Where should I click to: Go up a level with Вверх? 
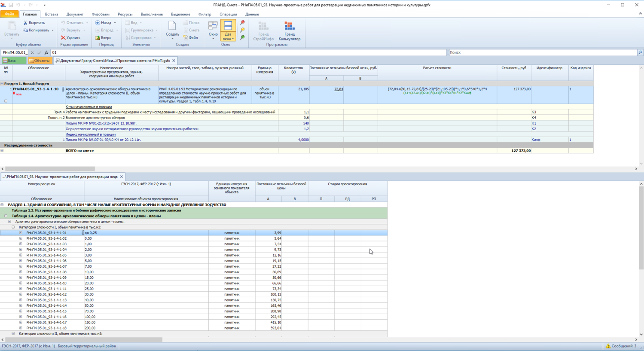(103, 38)
